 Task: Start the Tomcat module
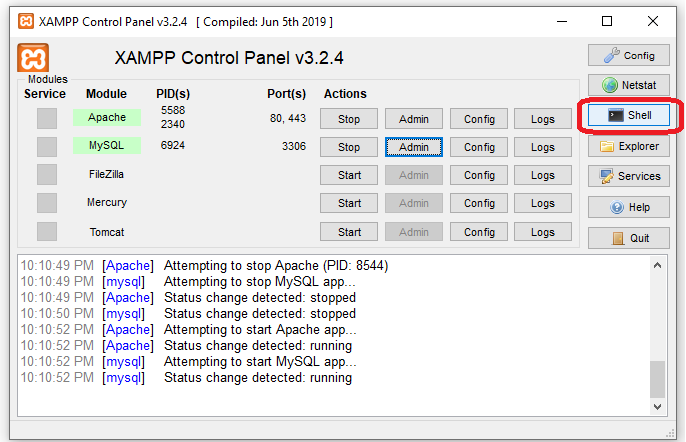click(349, 232)
